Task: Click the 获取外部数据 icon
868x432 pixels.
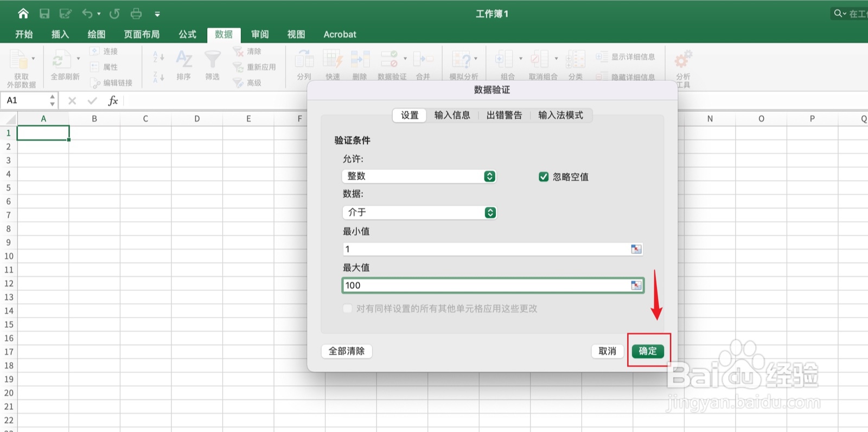Action: (19, 59)
